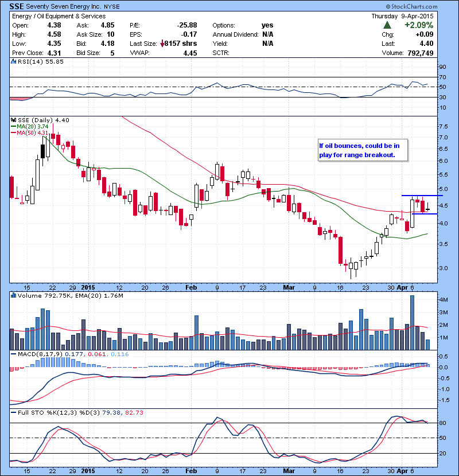This screenshot has height=476, width=459.
Task: Click the MACD(8,17,9) legend marker
Action: pos(13,354)
